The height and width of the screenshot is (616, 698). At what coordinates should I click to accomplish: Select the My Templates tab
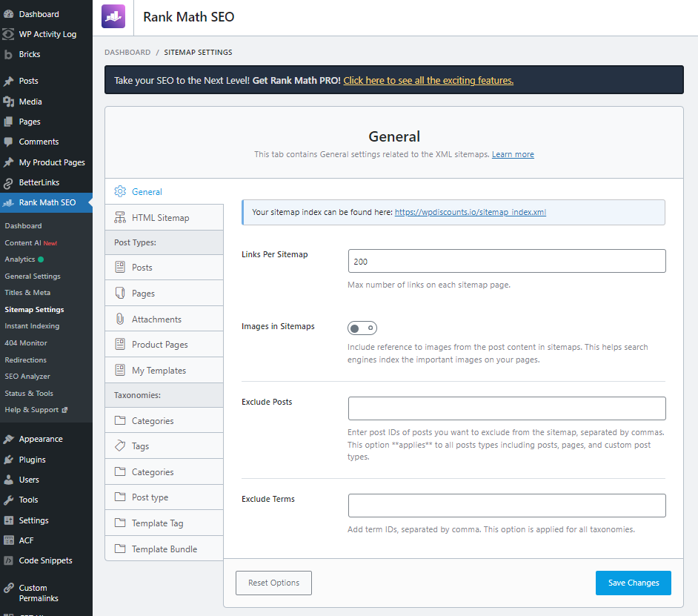tap(164, 370)
